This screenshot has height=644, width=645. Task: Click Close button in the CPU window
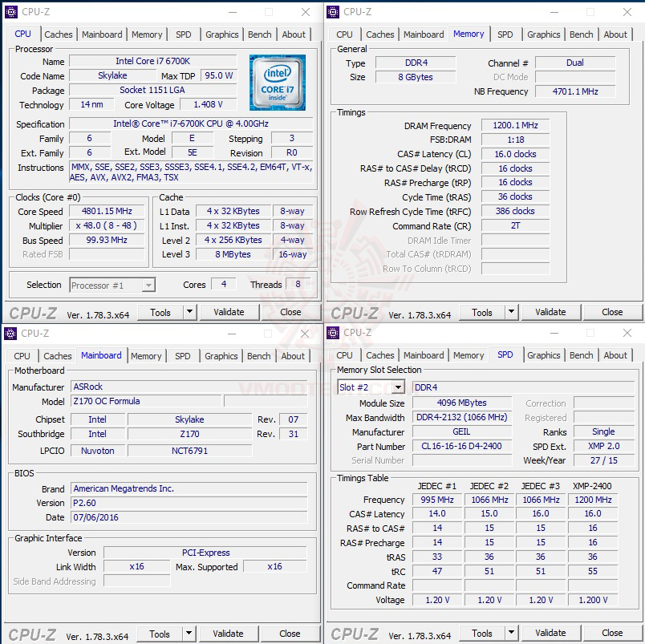coord(290,312)
